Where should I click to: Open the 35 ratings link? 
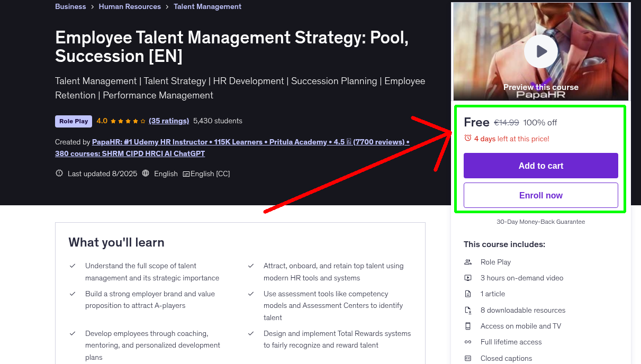coord(169,121)
